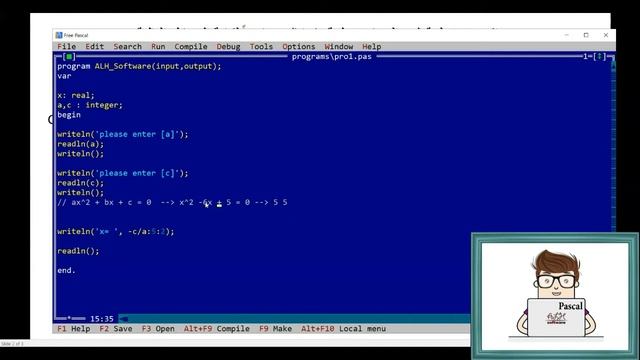Open the File menu
Screen dimensions: 640x360
(x=67, y=47)
